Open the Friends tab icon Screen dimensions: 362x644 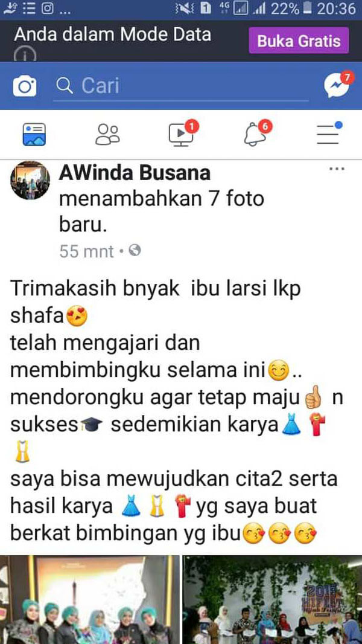pos(108,134)
